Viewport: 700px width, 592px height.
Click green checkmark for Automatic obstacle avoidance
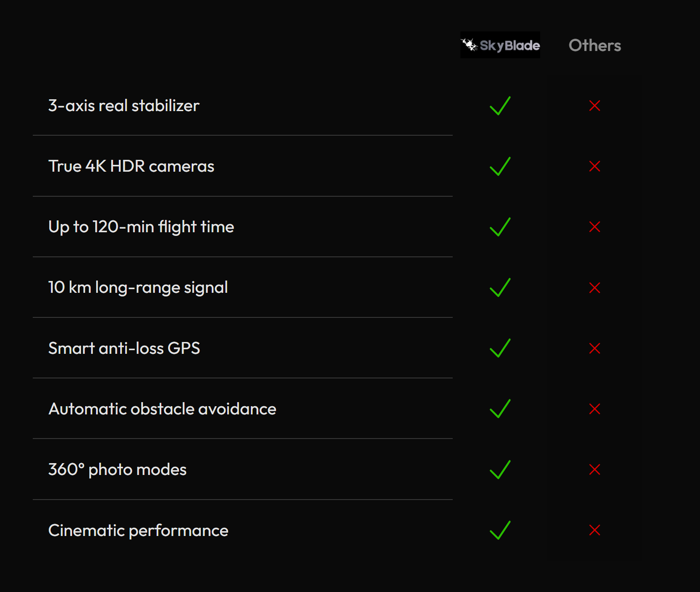pyautogui.click(x=500, y=408)
